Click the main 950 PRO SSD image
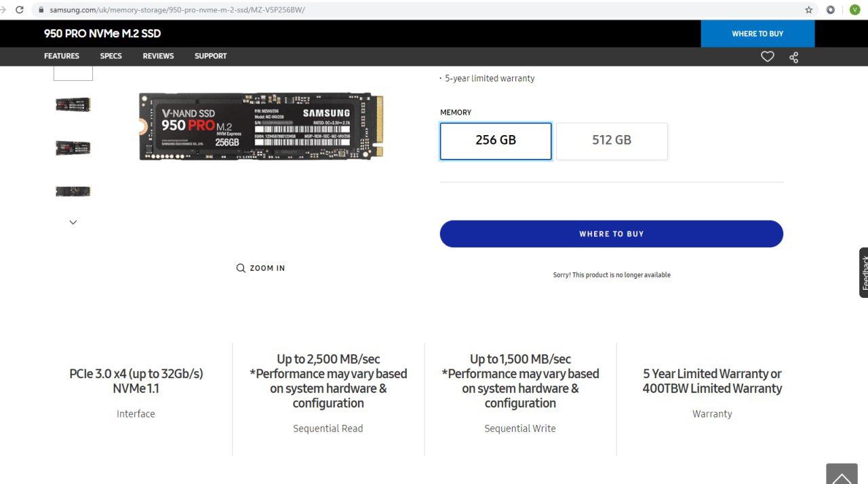The height and width of the screenshot is (484, 868). 261,126
